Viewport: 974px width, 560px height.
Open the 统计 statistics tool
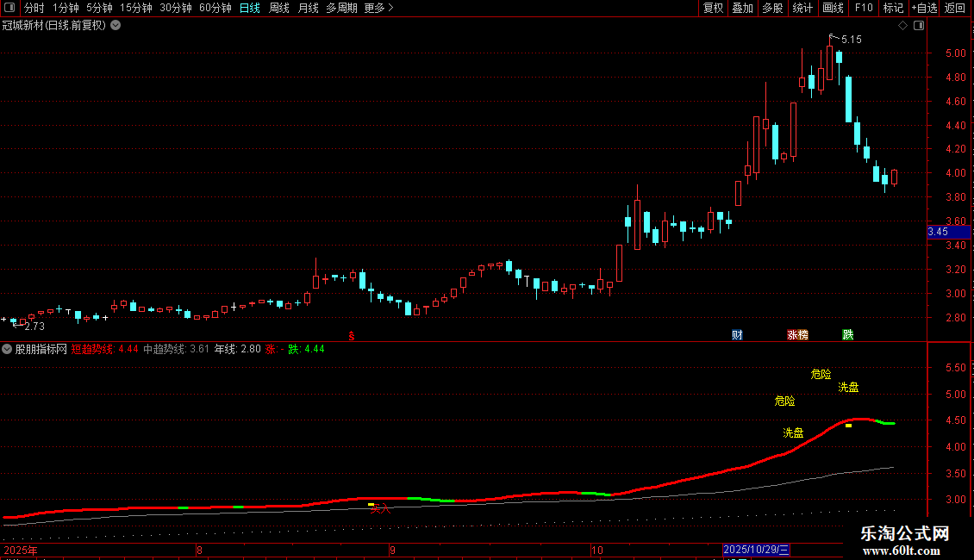(802, 8)
